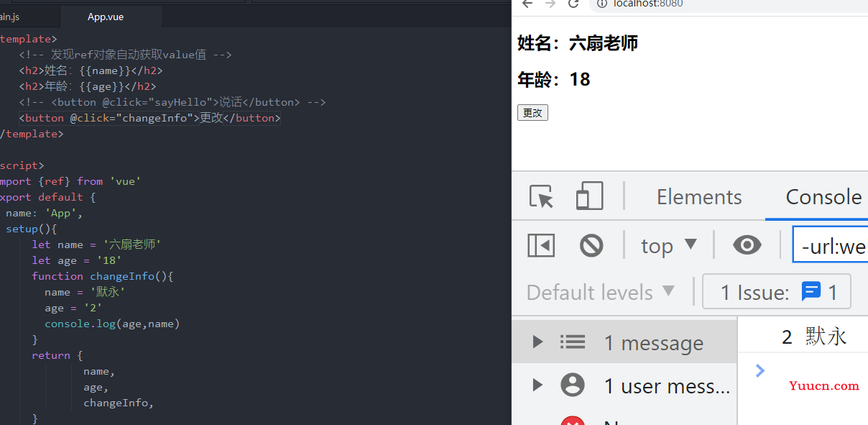Reload the localhost page
The height and width of the screenshot is (425, 868).
pos(573,4)
